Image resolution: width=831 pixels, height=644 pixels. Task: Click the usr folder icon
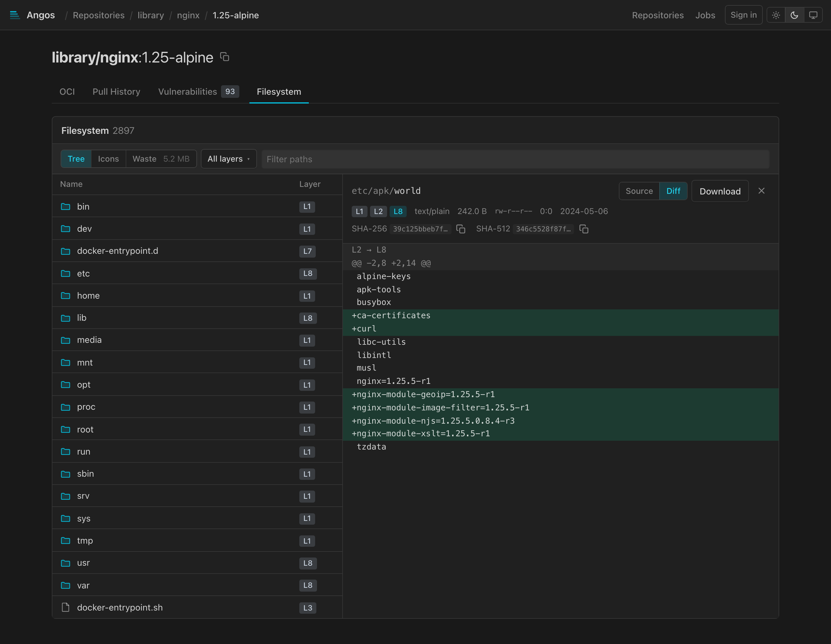(x=65, y=563)
